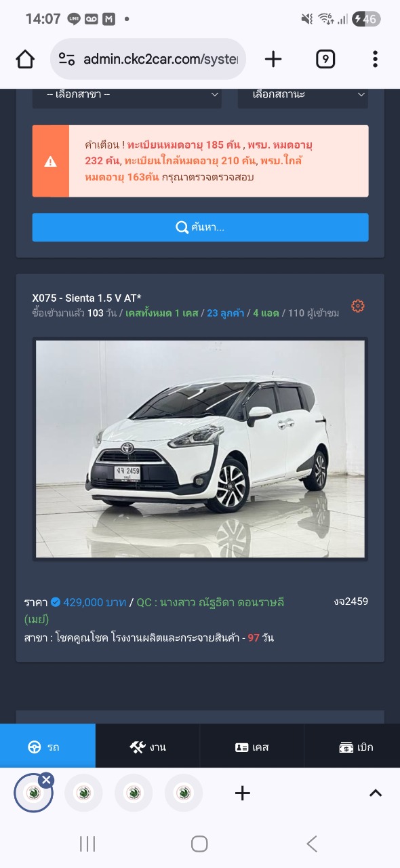
Task: Tap the browser home icon
Action: (x=25, y=60)
